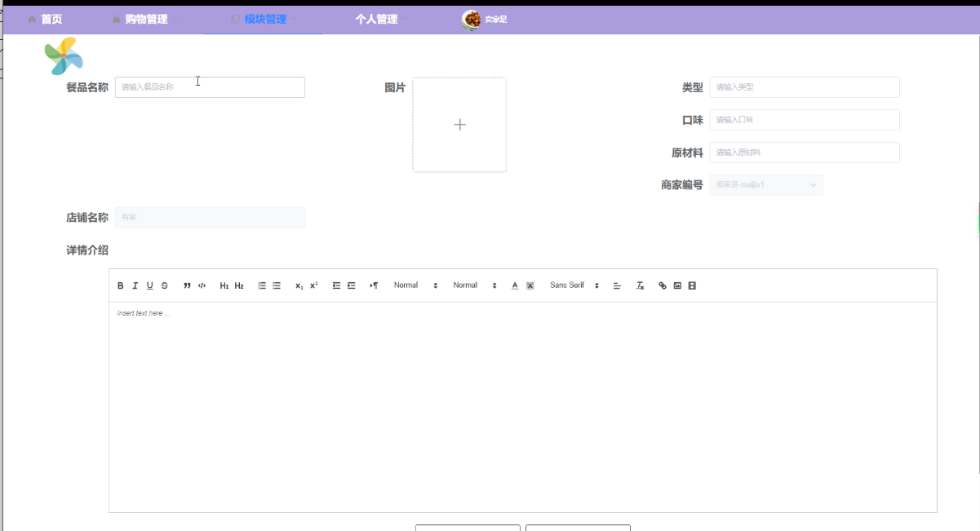Open the text background color picker
This screenshot has height=531, width=980.
pos(530,285)
